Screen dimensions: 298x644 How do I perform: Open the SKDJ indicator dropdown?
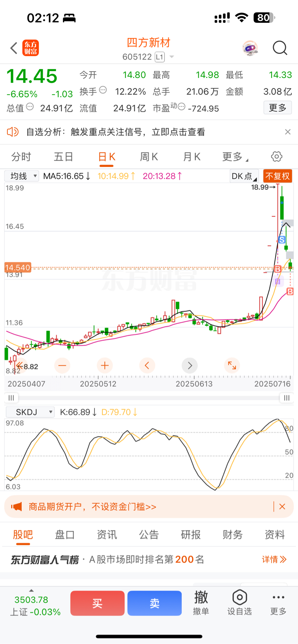30,412
